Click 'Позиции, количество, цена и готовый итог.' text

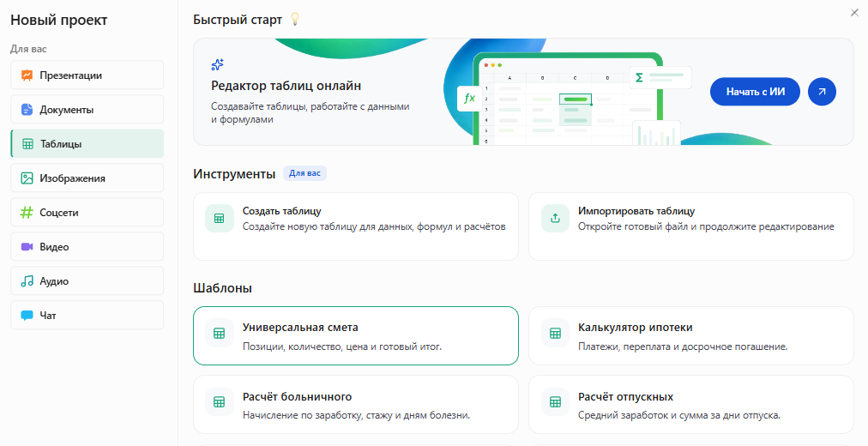[x=342, y=347]
